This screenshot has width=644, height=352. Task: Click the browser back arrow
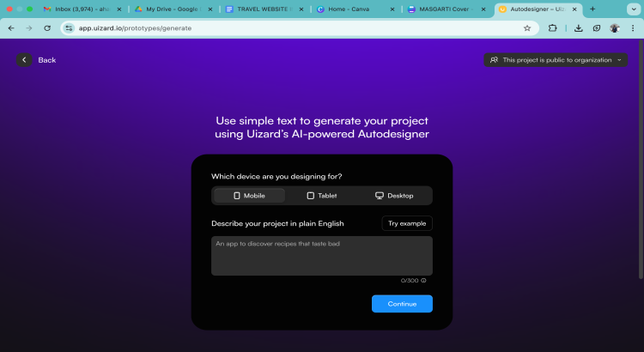coord(11,28)
